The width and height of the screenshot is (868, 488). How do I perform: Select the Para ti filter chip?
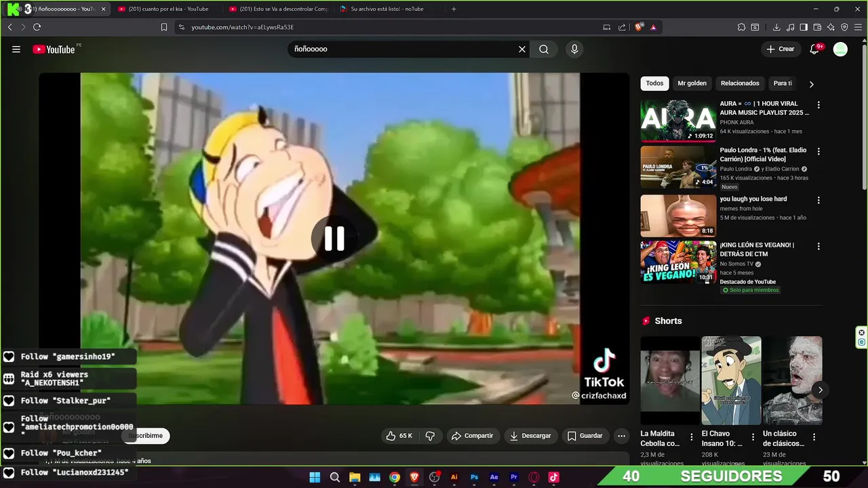783,83
